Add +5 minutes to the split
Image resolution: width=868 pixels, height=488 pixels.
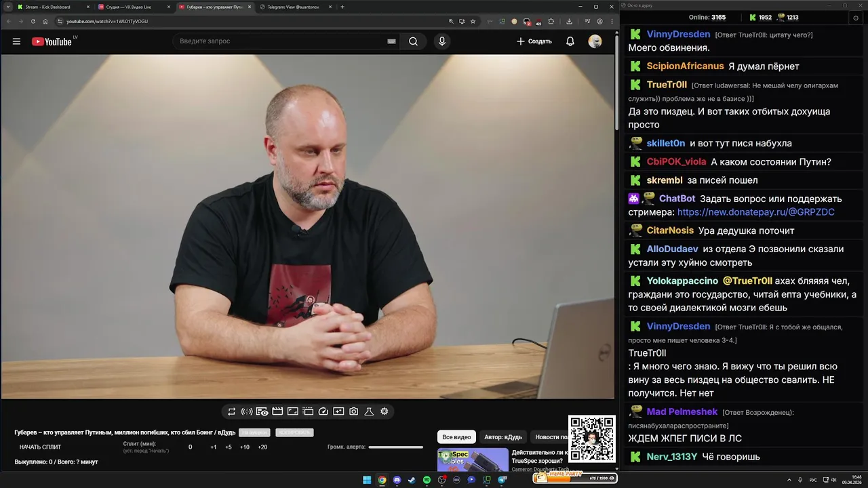[x=229, y=447]
